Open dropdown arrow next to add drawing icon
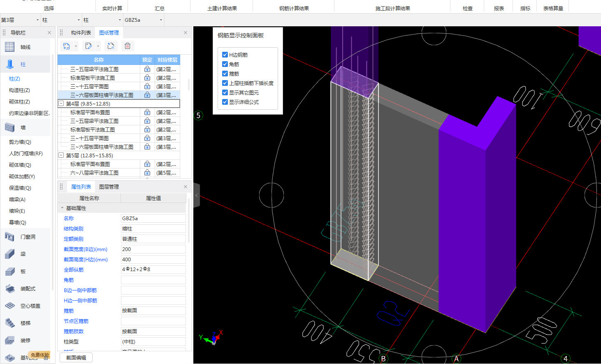Screen dimensions: 601x364 76,46
